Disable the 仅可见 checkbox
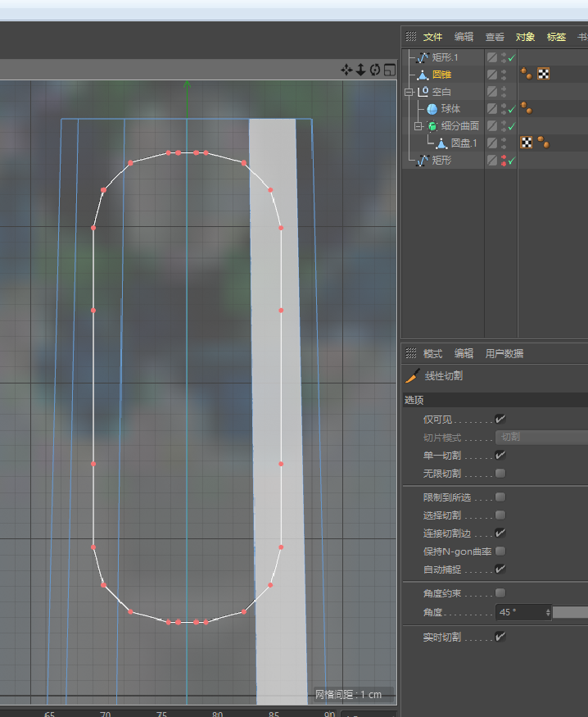588x717 pixels. 500,419
